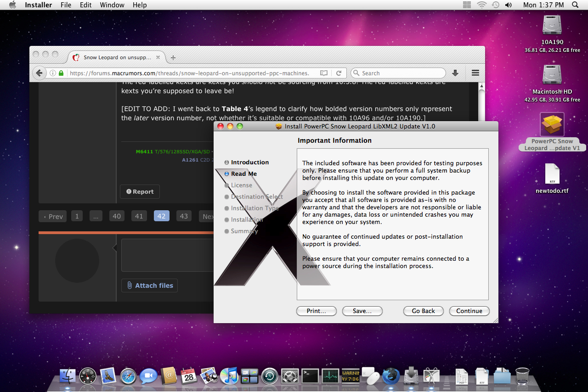Open the Help menu
Viewport: 588px width, 392px height.
coord(140,5)
